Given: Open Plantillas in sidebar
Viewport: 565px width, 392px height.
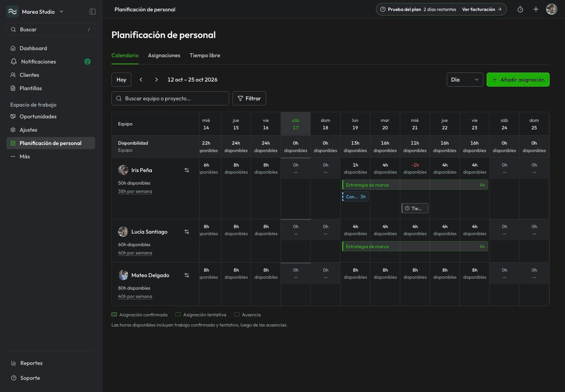Looking at the screenshot, I should (51, 88).
